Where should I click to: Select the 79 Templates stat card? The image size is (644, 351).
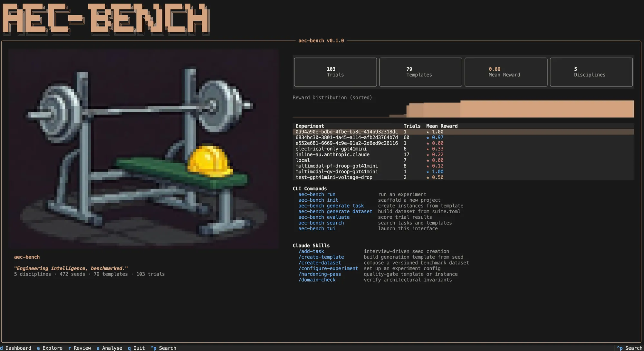click(x=421, y=72)
